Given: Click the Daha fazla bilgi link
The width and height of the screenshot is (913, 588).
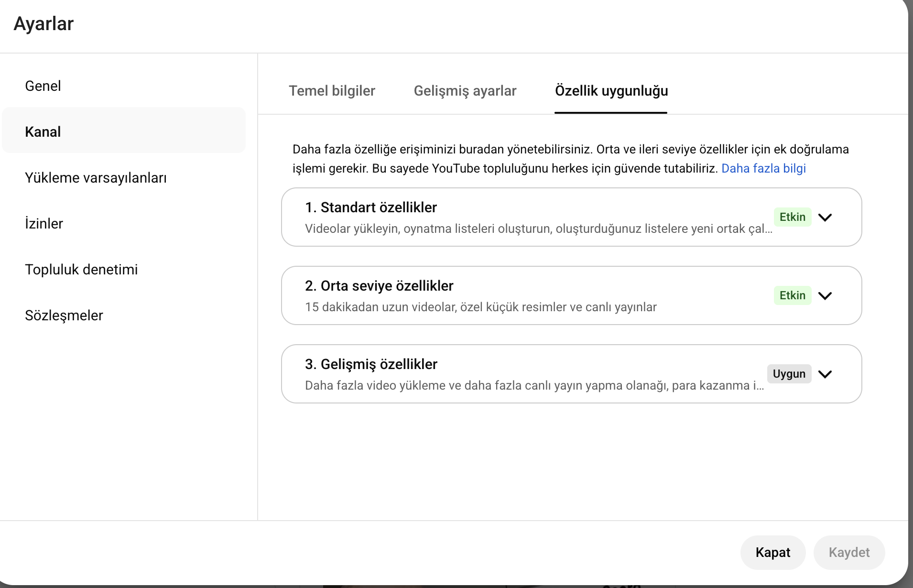Looking at the screenshot, I should pos(763,168).
